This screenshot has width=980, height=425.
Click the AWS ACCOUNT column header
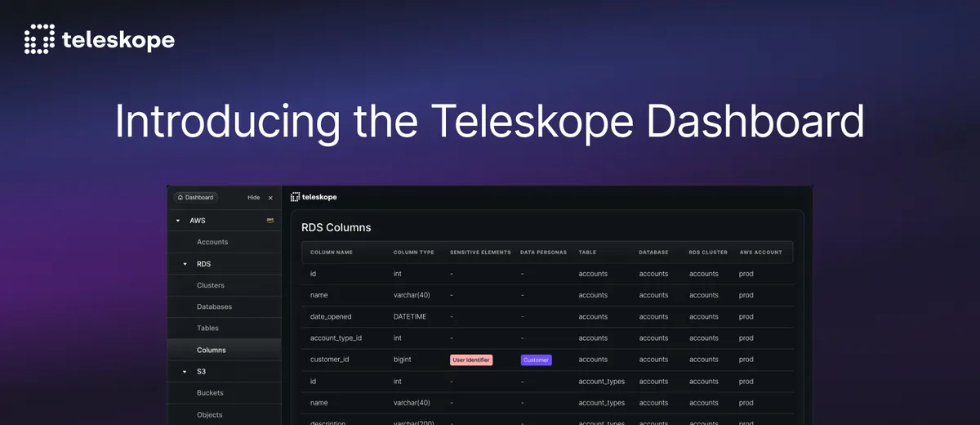point(760,253)
